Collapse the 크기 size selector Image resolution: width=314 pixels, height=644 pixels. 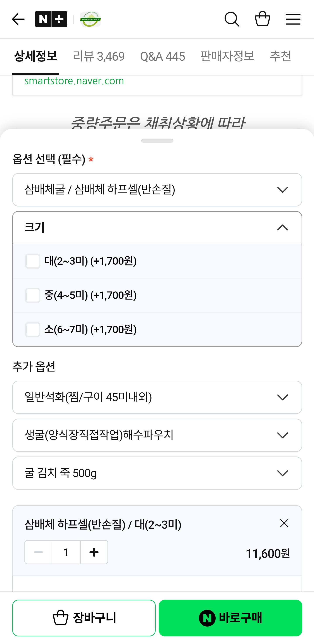click(157, 228)
